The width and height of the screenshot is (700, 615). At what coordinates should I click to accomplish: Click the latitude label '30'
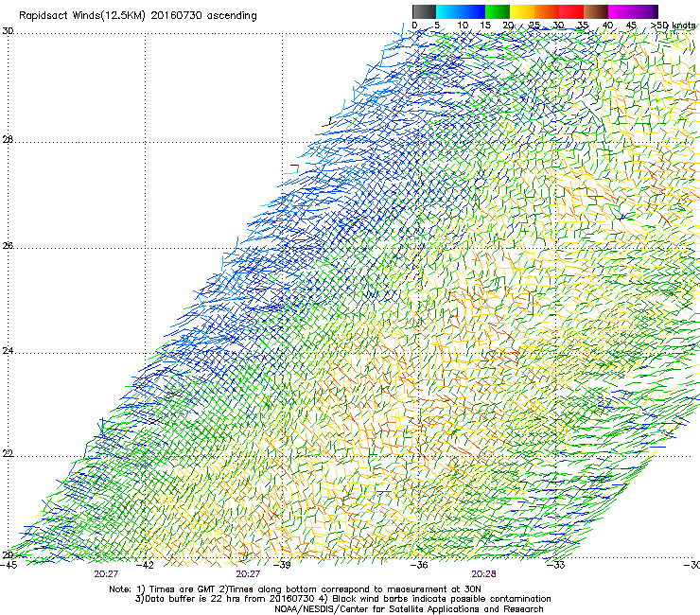pos(8,31)
